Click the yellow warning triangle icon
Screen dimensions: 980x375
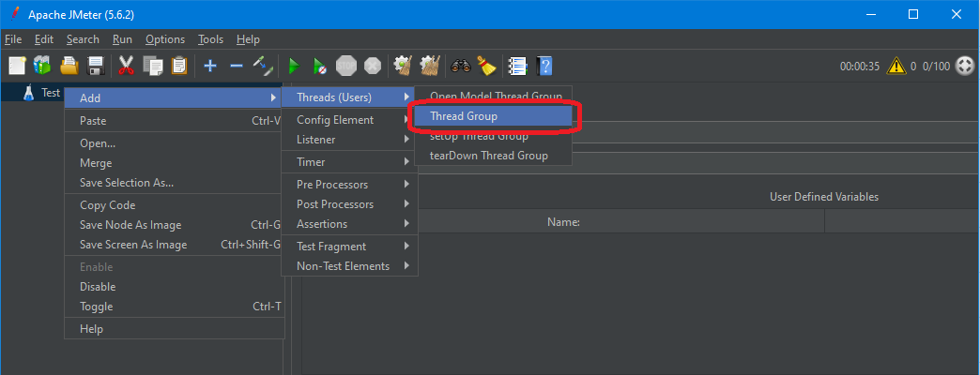click(896, 66)
